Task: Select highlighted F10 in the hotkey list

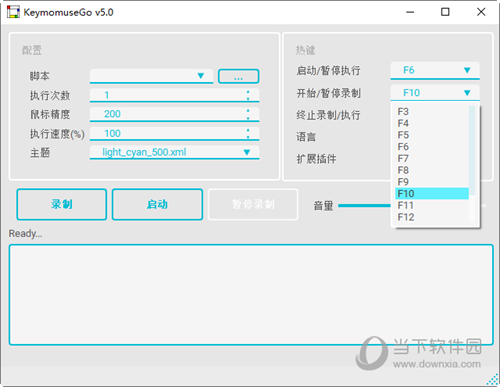Action: click(x=432, y=194)
